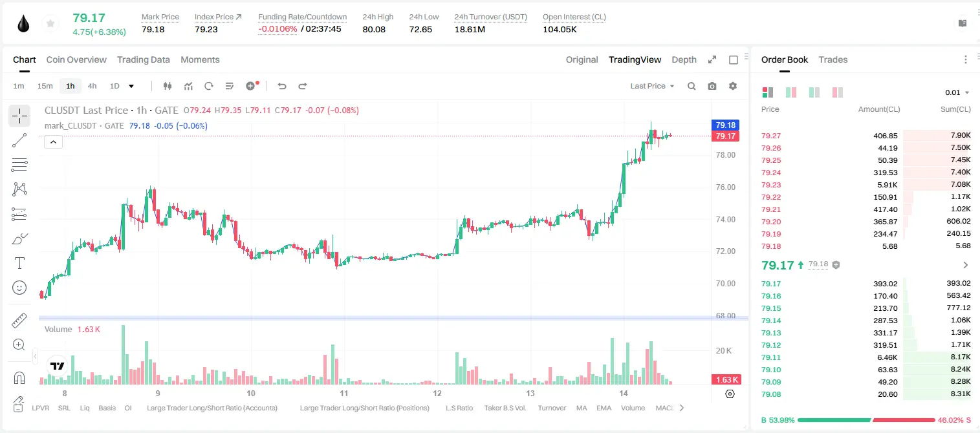Add CL to favorites with star
This screenshot has width=980, height=433.
[x=49, y=24]
